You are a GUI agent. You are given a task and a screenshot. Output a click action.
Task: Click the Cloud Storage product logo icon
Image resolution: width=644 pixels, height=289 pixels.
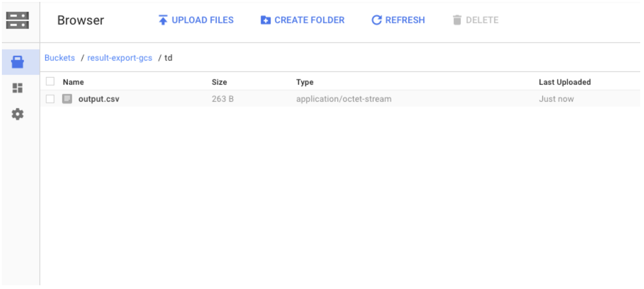pos(17,20)
